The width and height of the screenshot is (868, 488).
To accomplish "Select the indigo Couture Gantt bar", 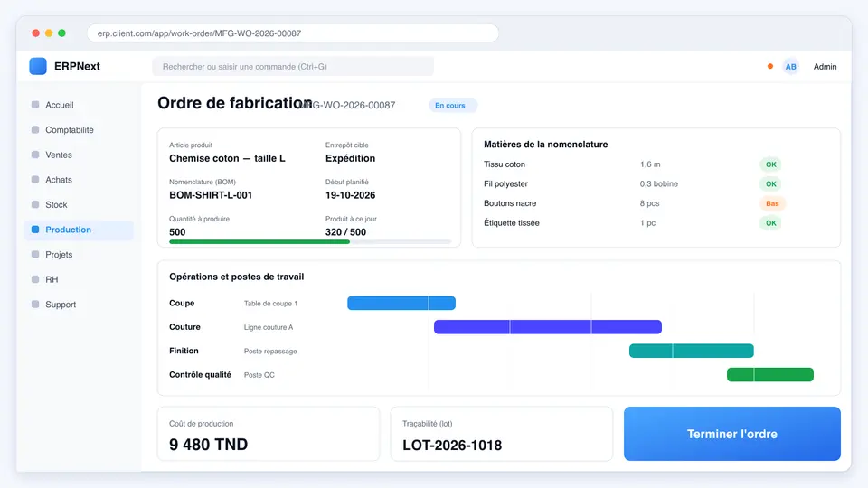I will (548, 326).
